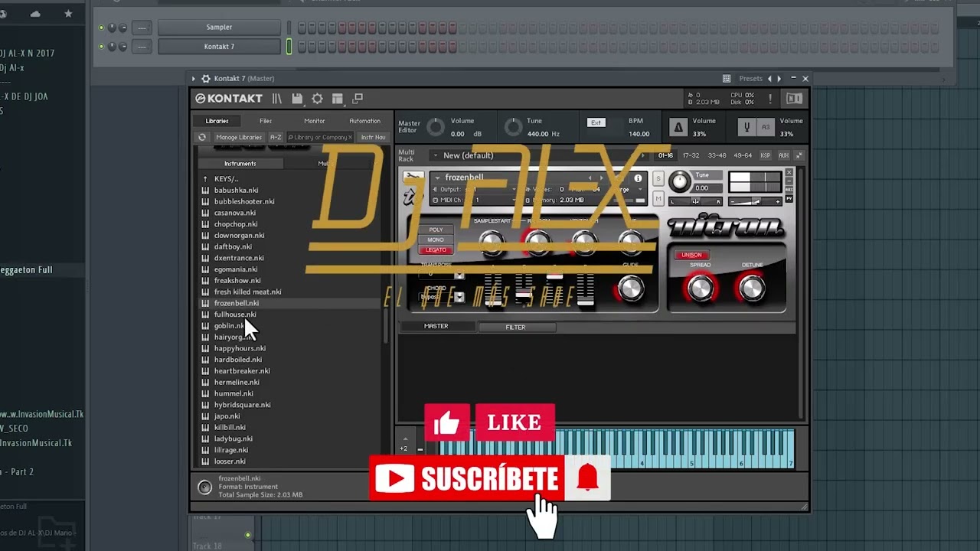Select the Kontakt 7 channel button in Channel Rack
980x551 pixels.
[x=219, y=47]
